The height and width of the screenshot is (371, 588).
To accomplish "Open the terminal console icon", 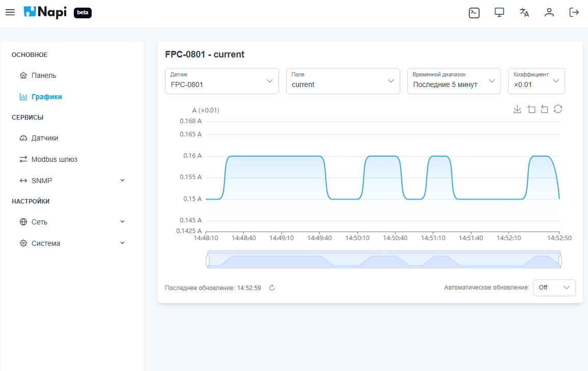I will pos(474,13).
